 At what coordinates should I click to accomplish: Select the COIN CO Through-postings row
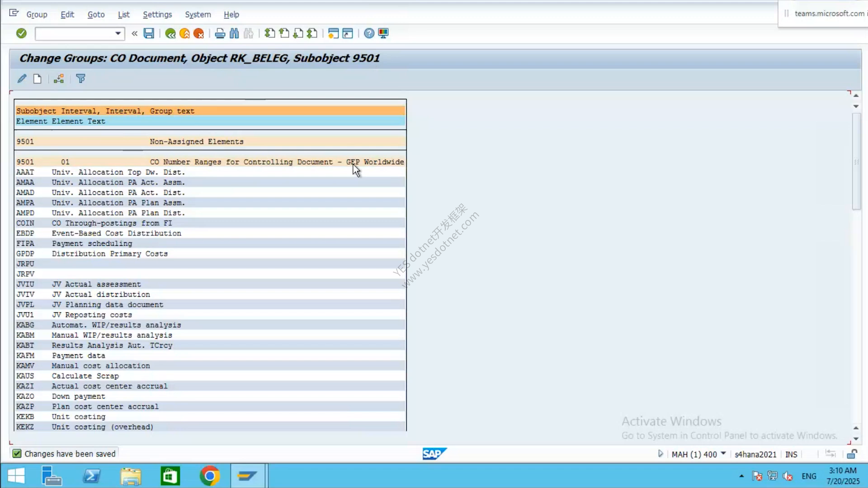coord(210,223)
